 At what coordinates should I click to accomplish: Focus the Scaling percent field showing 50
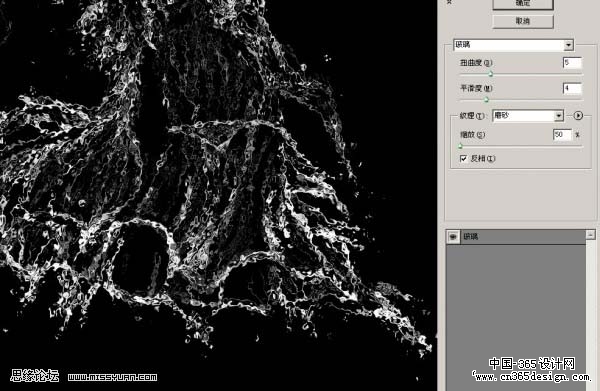coord(562,135)
